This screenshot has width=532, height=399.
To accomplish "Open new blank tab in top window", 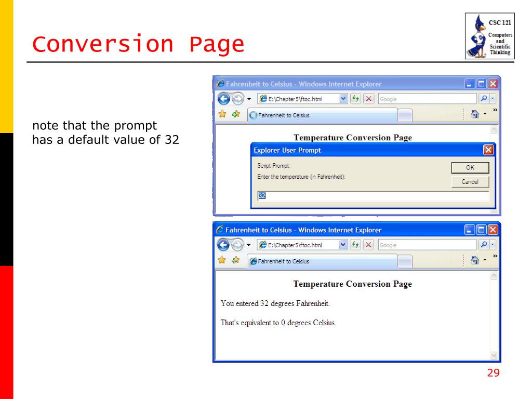I will [x=405, y=115].
